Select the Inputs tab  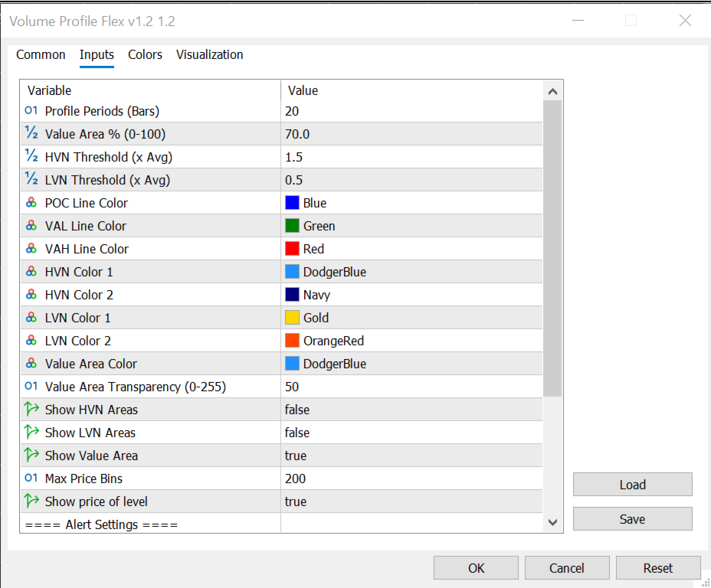click(x=97, y=55)
